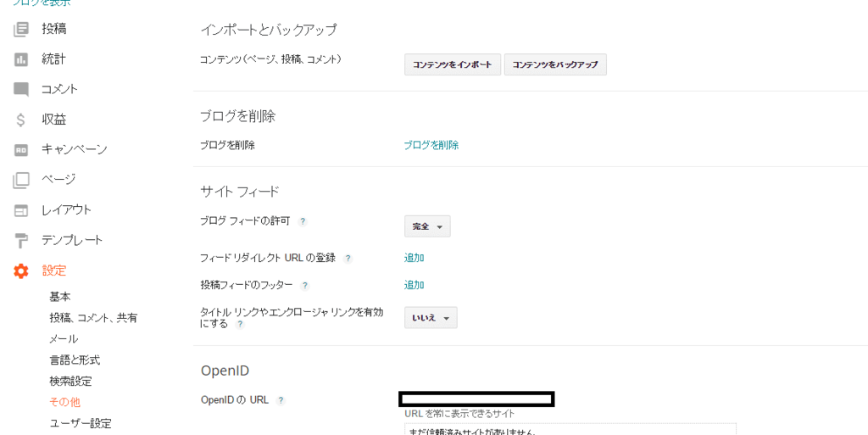Click 追加 for 投稿フィードのフッター
Viewport: 868px width, 435px height.
(x=414, y=285)
